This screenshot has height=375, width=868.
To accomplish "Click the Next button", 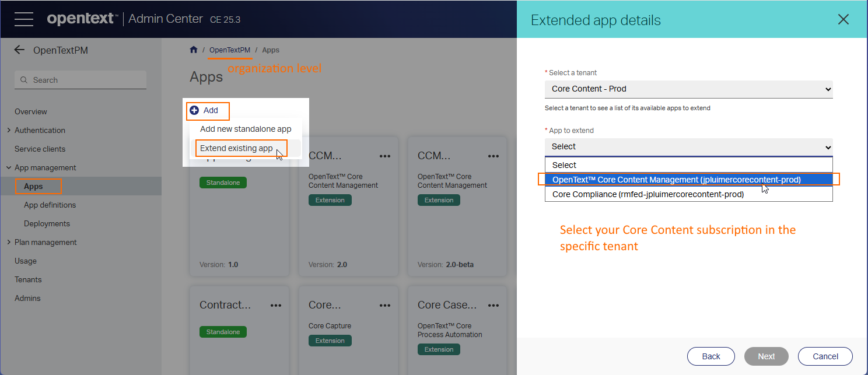I will tap(766, 356).
